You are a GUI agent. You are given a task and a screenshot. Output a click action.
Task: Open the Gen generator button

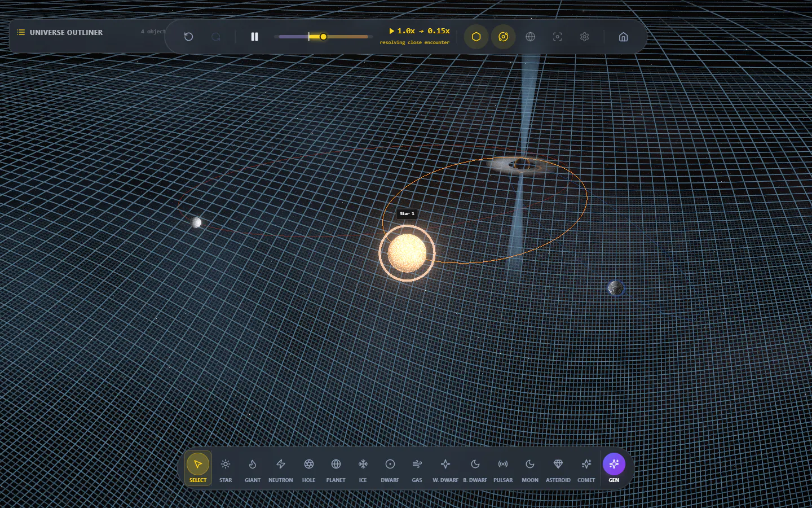point(614,468)
